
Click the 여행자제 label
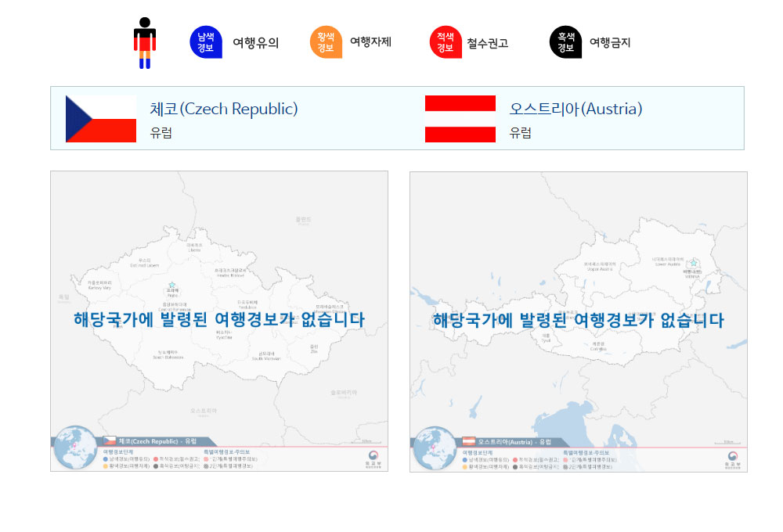pos(370,42)
